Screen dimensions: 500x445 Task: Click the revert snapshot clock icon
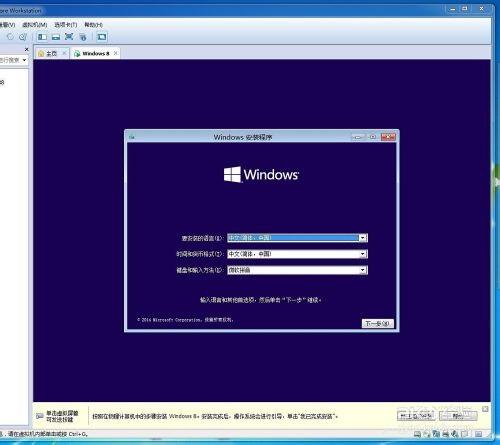(10, 37)
